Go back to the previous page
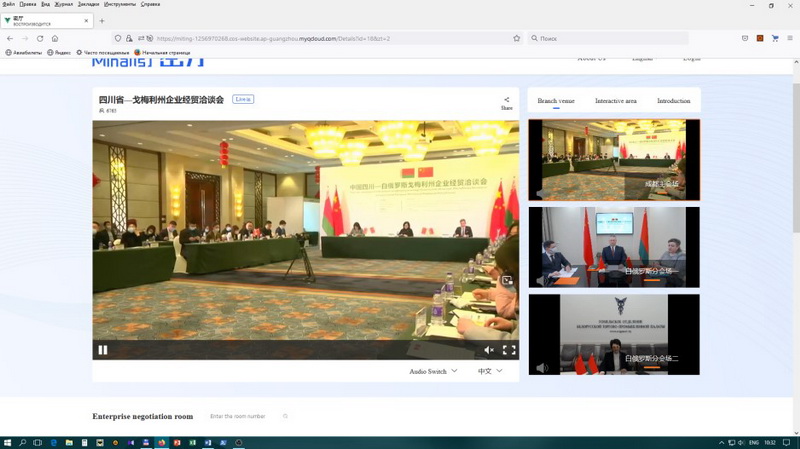 [10, 38]
